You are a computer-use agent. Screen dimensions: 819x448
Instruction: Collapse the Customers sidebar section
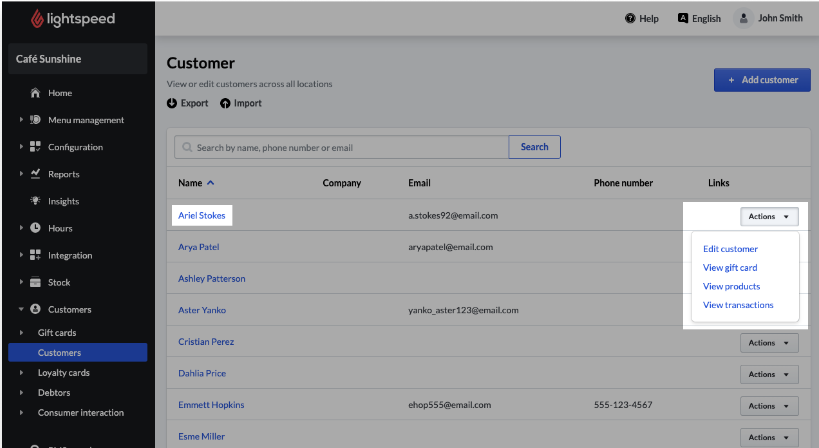(21, 310)
